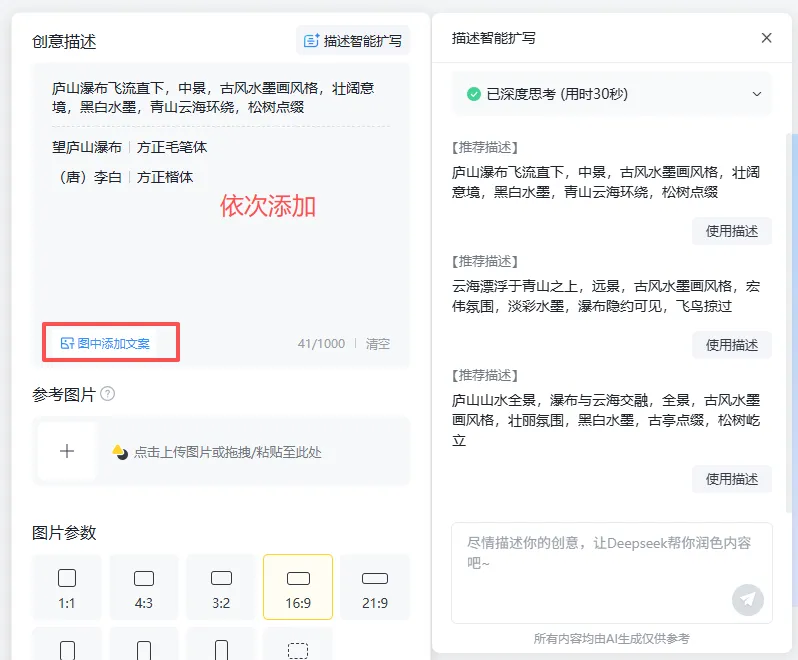Click the 所有内容均由AI生成仅供参考 notice

pyautogui.click(x=611, y=638)
